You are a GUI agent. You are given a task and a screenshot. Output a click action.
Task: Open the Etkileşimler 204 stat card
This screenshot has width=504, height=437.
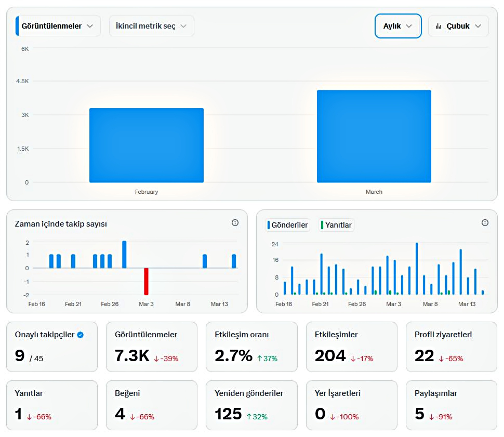351,347
